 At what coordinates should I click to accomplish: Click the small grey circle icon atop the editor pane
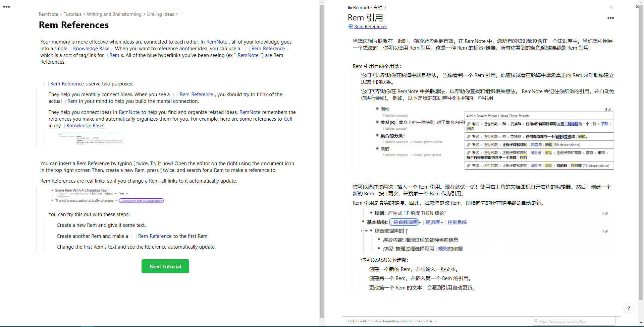(611, 7)
